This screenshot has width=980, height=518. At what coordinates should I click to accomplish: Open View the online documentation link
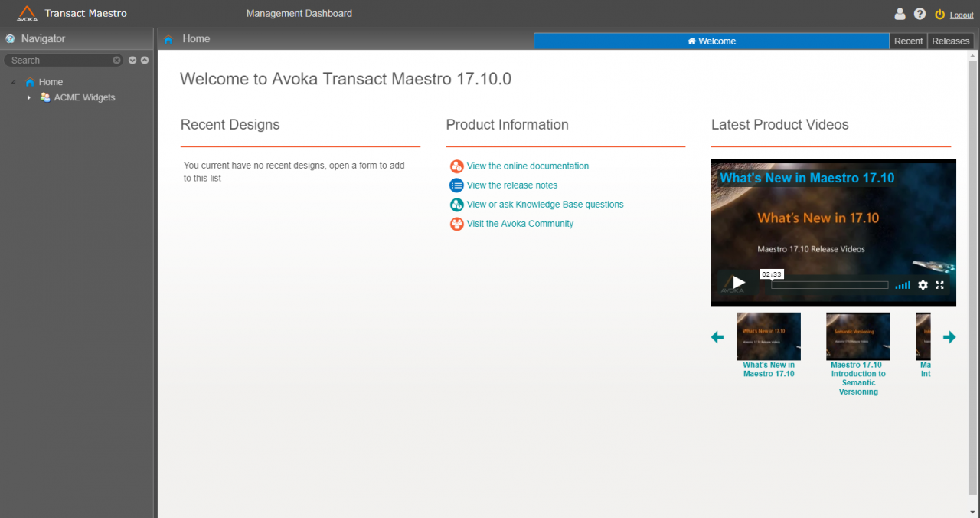tap(528, 166)
